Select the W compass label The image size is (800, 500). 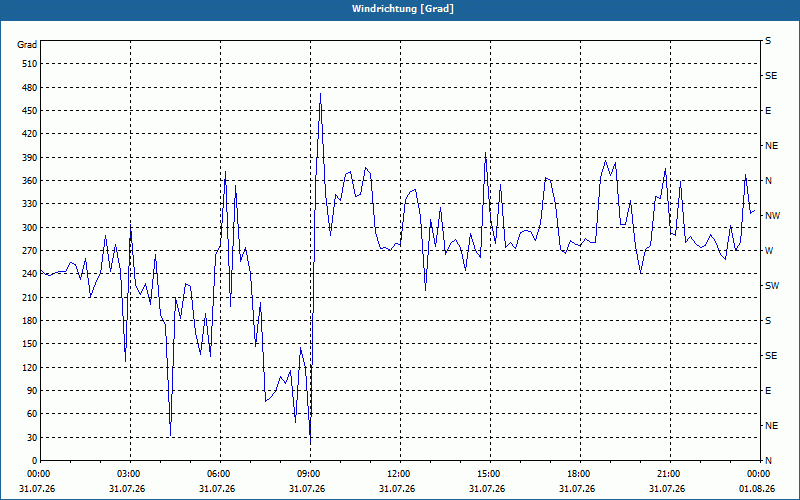[769, 251]
